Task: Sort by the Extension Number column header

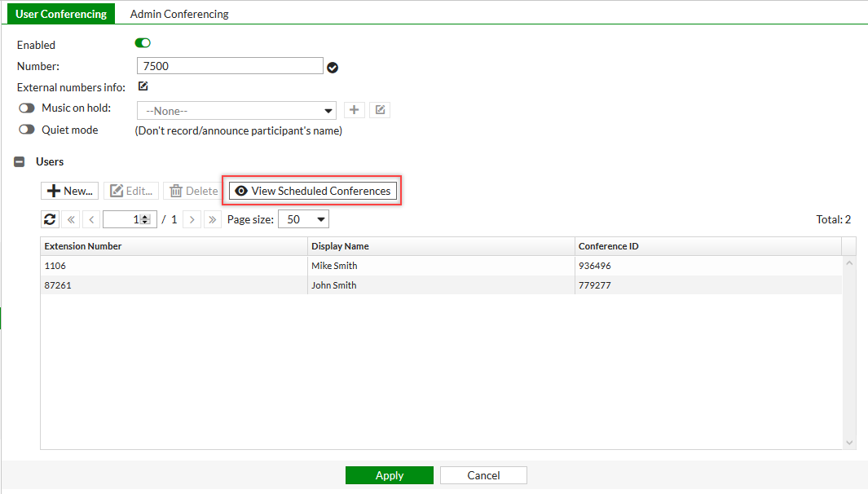Action: [174, 246]
